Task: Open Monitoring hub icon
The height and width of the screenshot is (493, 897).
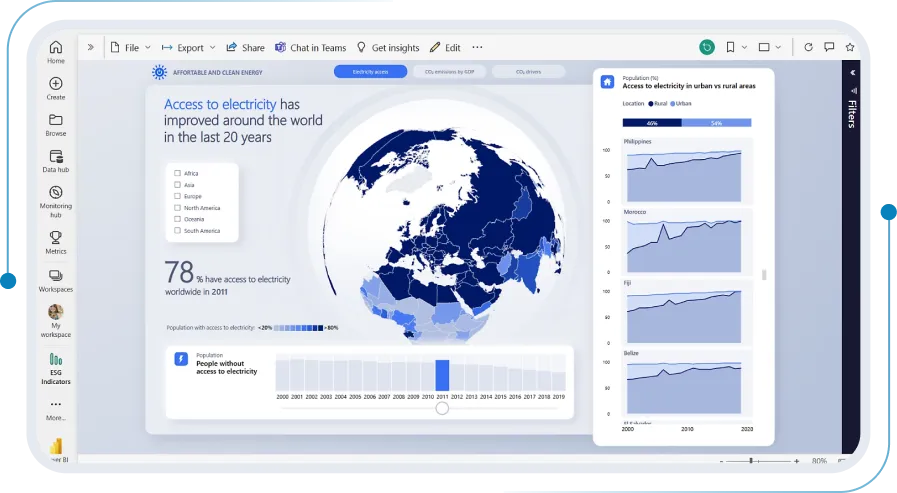Action: click(55, 192)
